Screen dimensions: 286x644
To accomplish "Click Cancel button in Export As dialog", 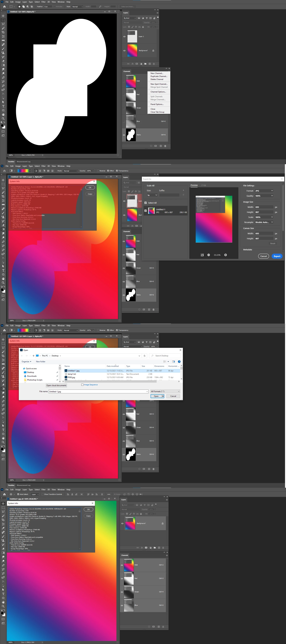I will pyautogui.click(x=264, y=256).
